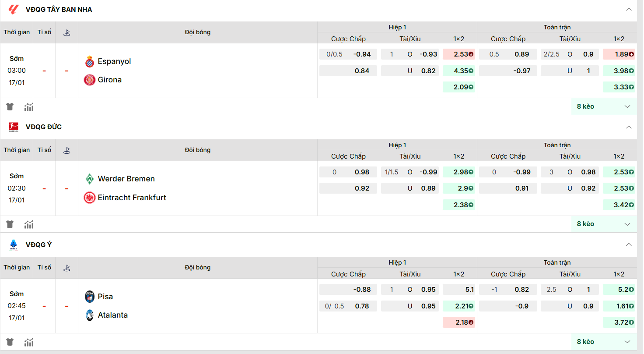Click the Bundesliga league logo
This screenshot has width=644, height=354.
(13, 127)
